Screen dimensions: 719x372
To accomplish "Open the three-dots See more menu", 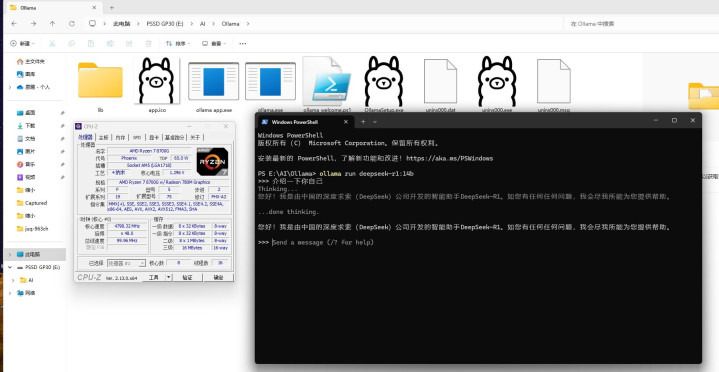I will [x=243, y=44].
